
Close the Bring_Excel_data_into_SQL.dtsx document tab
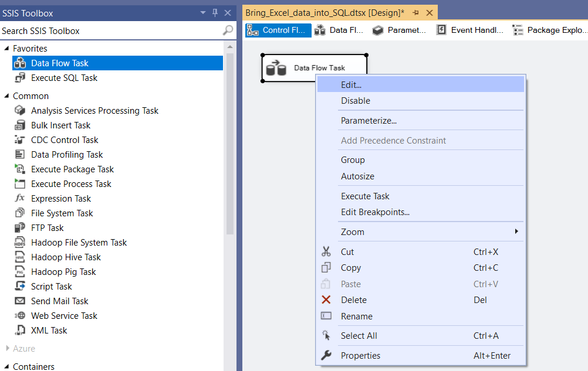tap(430, 13)
